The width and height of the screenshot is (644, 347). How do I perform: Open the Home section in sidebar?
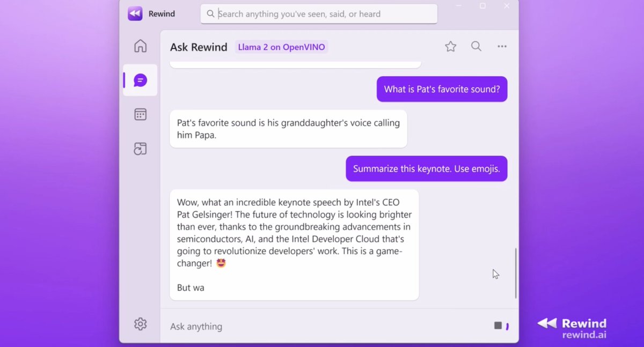(x=140, y=46)
